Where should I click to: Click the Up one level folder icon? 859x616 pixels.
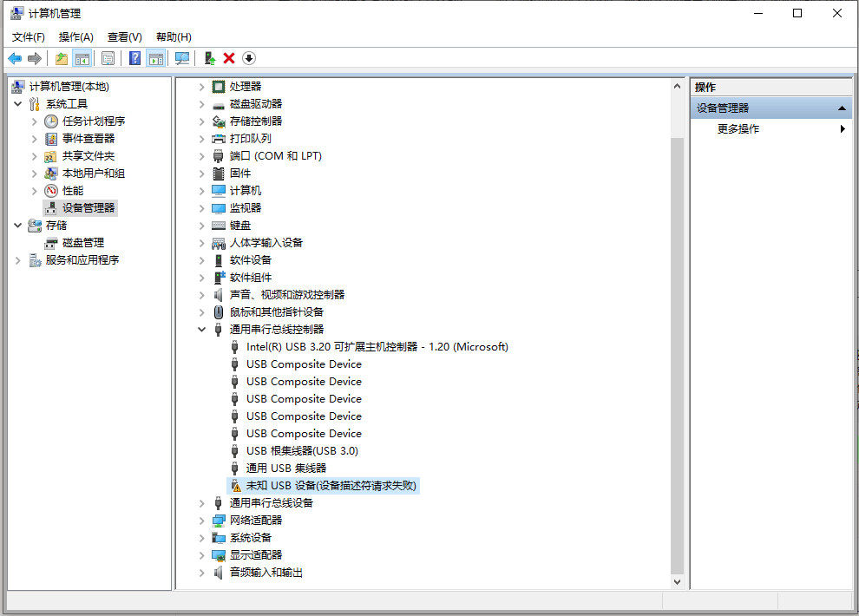[62, 58]
